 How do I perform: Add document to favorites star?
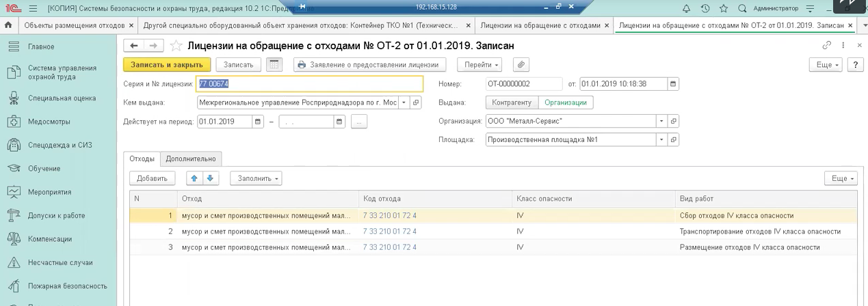tap(176, 46)
